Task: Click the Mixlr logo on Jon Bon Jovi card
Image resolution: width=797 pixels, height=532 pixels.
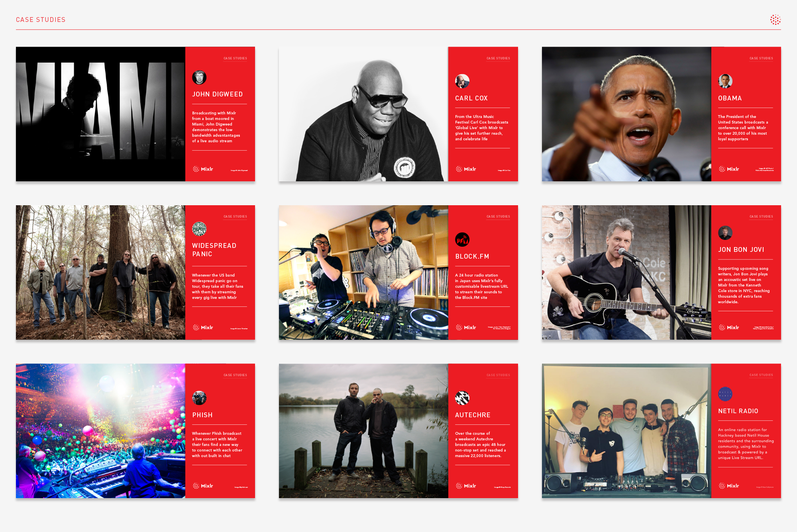Action: tap(729, 328)
